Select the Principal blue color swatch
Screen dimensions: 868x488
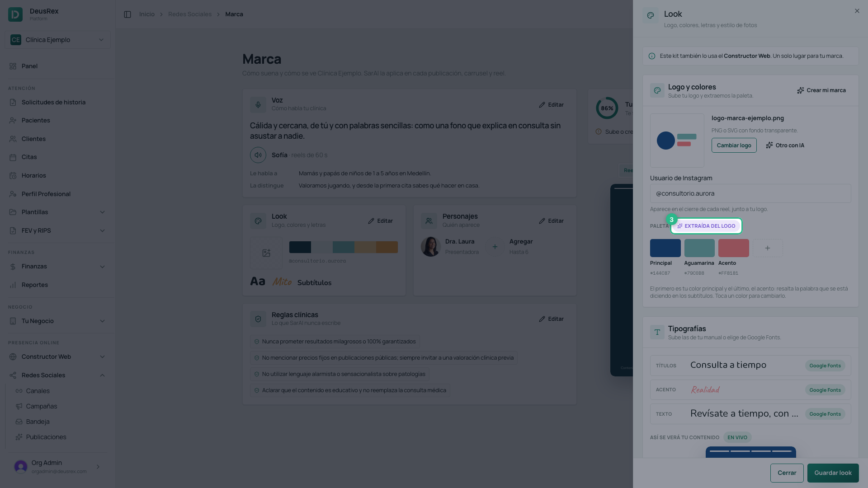(665, 248)
